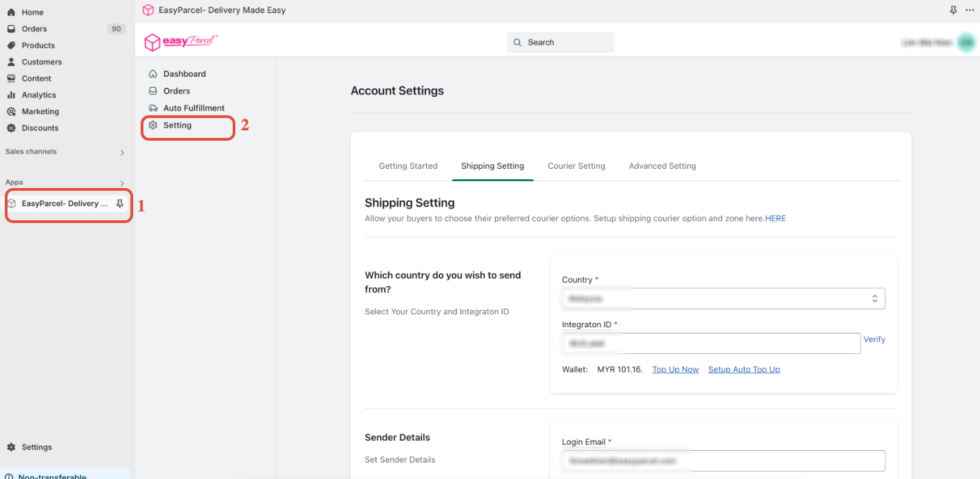
Task: Click the Shopify Settings gear icon at bottom
Action: coord(11,447)
